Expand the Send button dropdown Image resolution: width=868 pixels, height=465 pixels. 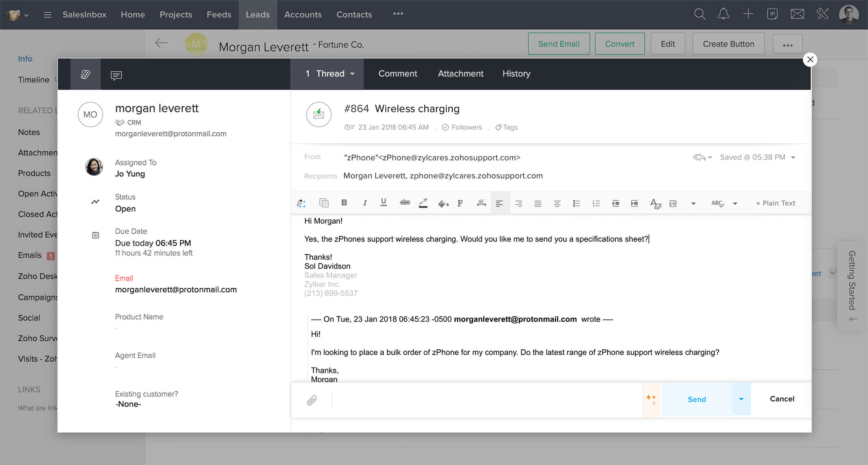point(742,399)
